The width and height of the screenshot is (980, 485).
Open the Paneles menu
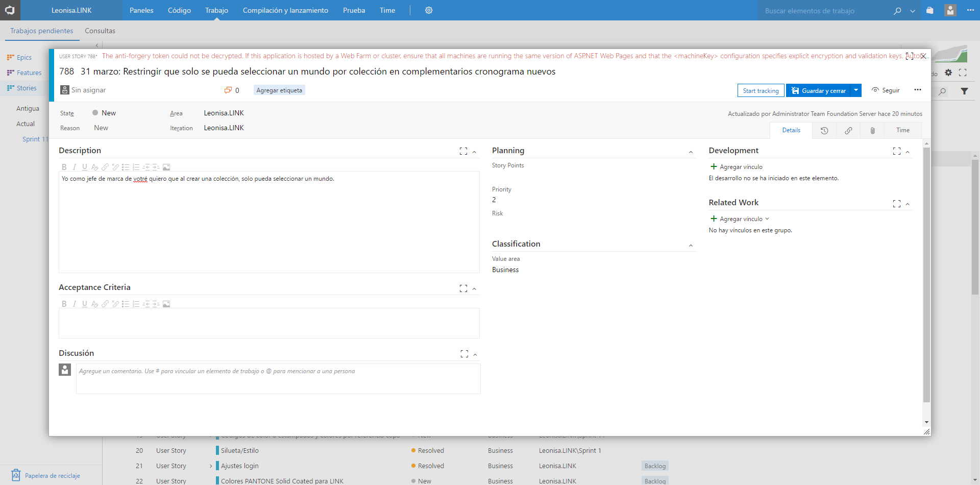[141, 10]
